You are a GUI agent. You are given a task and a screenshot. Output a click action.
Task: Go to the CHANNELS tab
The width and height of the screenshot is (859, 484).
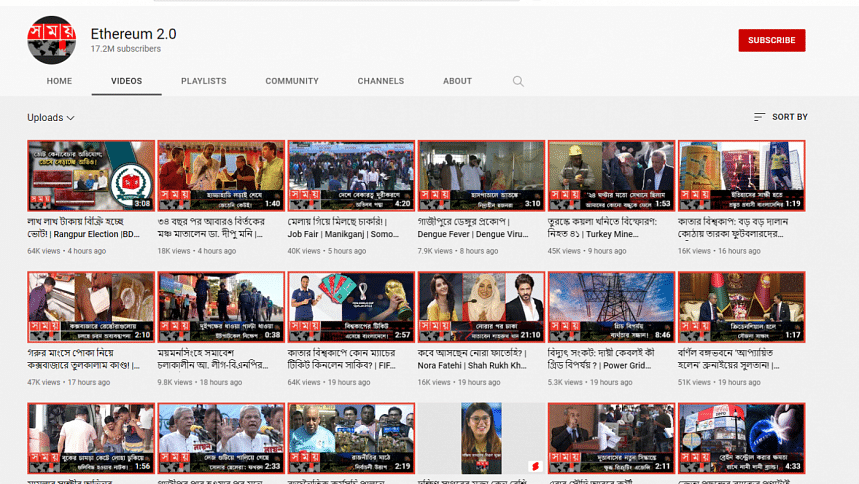coord(381,81)
